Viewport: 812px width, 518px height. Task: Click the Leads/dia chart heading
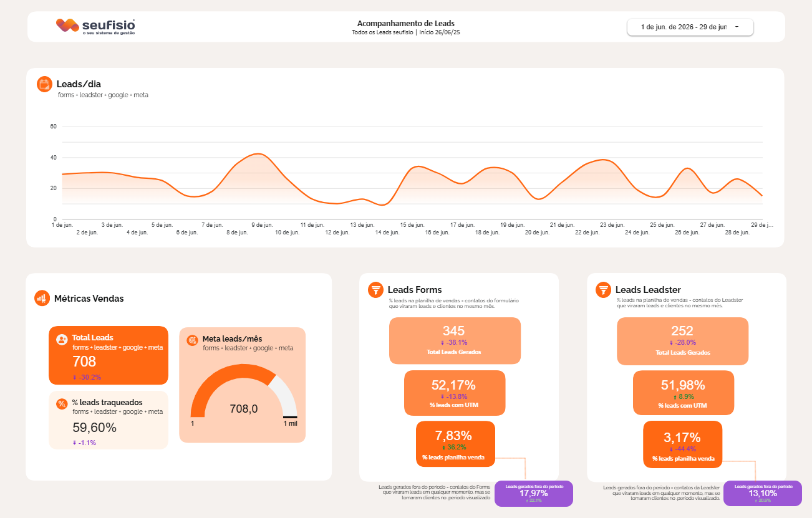pos(79,84)
